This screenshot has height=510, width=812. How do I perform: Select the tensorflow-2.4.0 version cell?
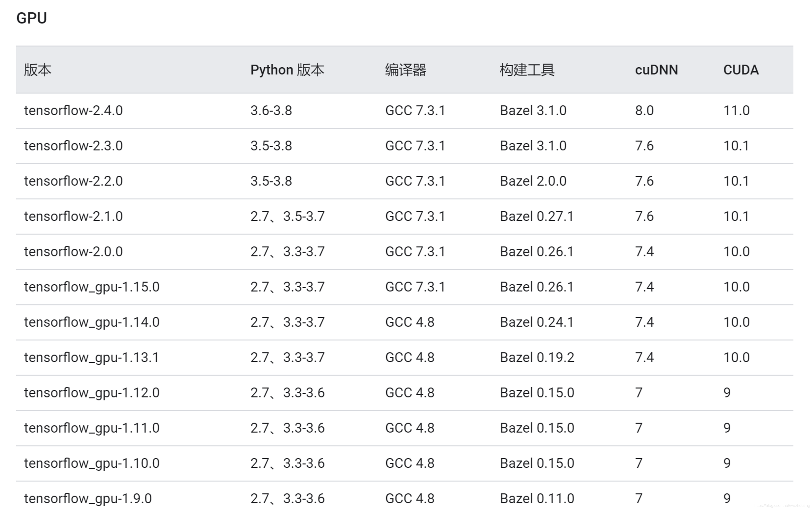click(73, 110)
